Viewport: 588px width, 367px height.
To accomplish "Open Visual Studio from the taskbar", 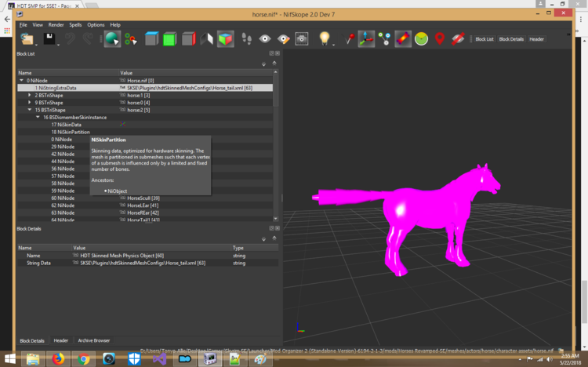I will pos(159,359).
